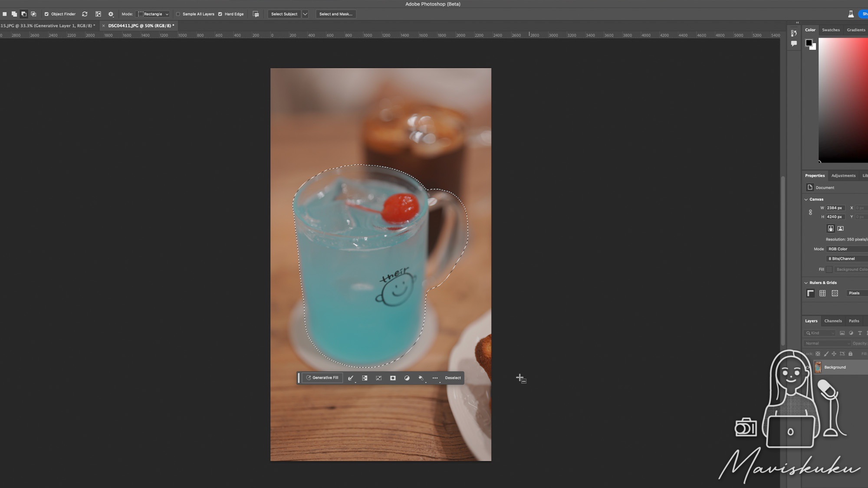Select the Subtract from Selection mode icon
Image resolution: width=868 pixels, height=488 pixels.
click(x=24, y=14)
